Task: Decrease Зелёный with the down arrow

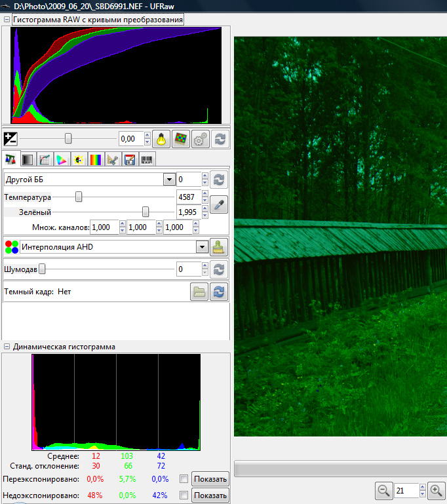Action: (205, 216)
